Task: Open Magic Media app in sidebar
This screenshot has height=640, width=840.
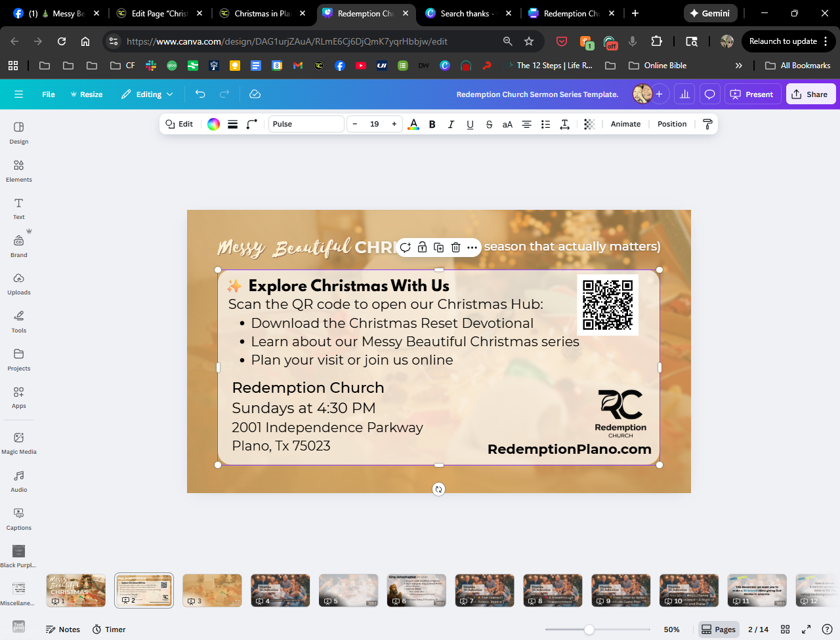Action: (18, 443)
